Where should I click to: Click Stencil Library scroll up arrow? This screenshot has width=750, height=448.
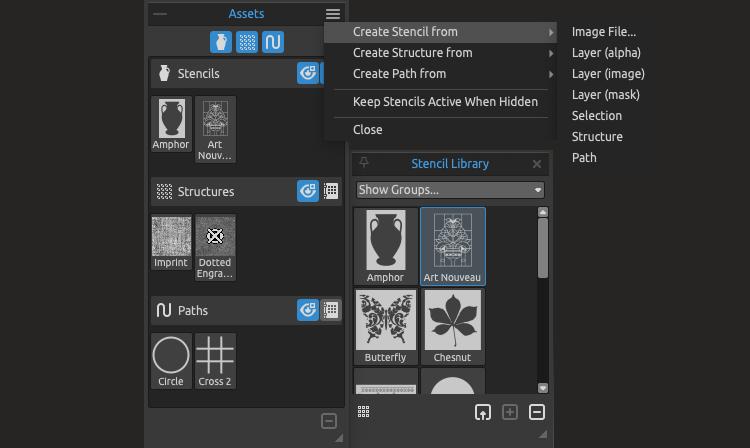pos(542,212)
